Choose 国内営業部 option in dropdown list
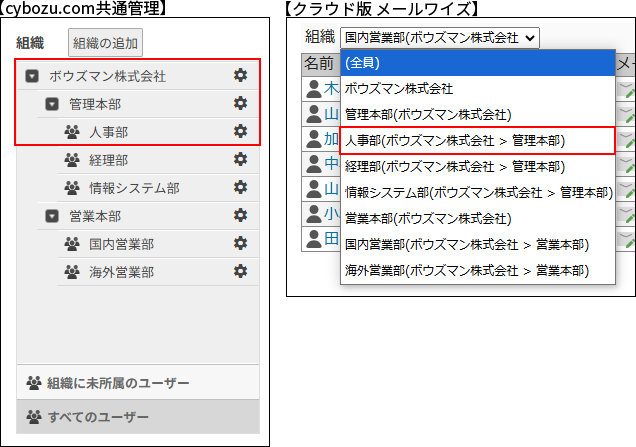This screenshot has width=636, height=447. coord(478,245)
